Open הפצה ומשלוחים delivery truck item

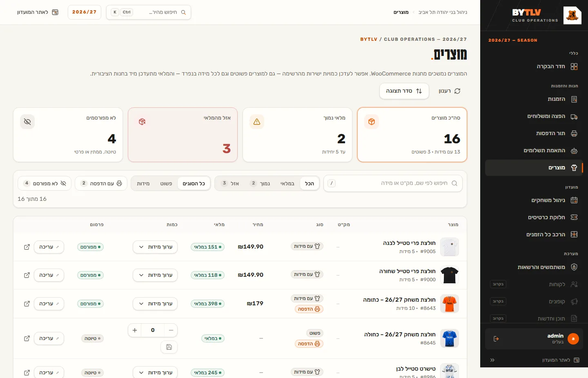pyautogui.click(x=533, y=116)
